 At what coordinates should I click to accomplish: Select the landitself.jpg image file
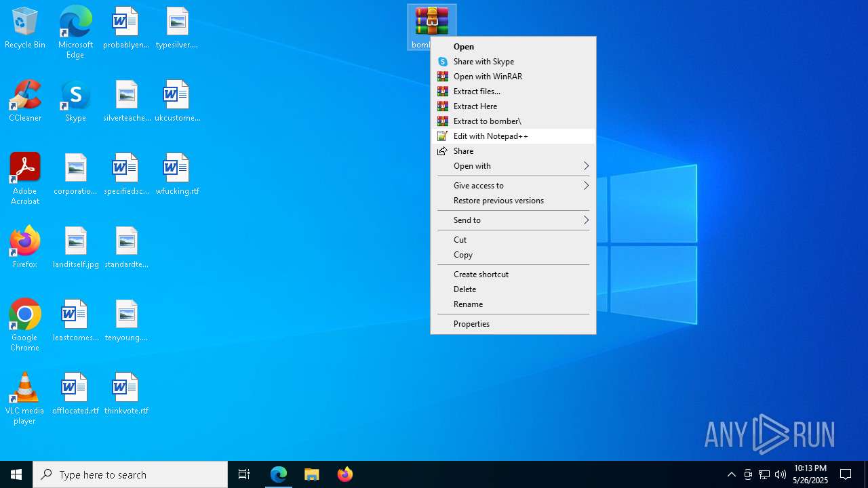75,248
